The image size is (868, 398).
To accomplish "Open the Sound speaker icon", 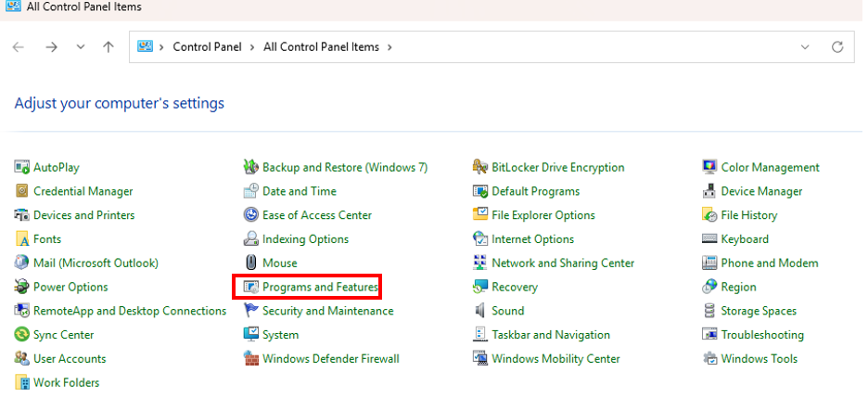I will tap(479, 311).
